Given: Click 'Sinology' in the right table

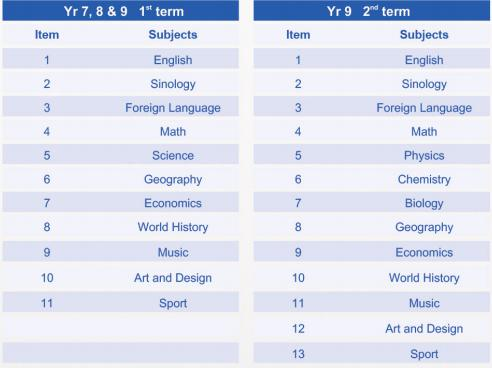Looking at the screenshot, I should tap(424, 84).
